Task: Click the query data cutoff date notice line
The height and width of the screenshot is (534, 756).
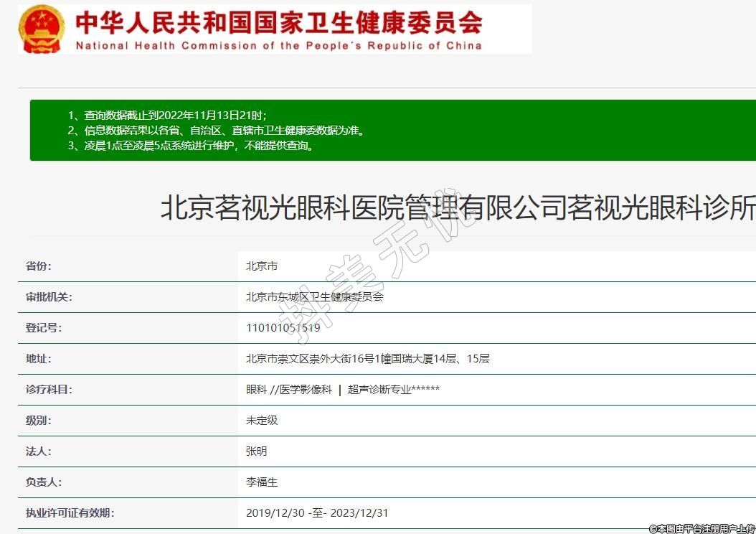Action: point(167,116)
